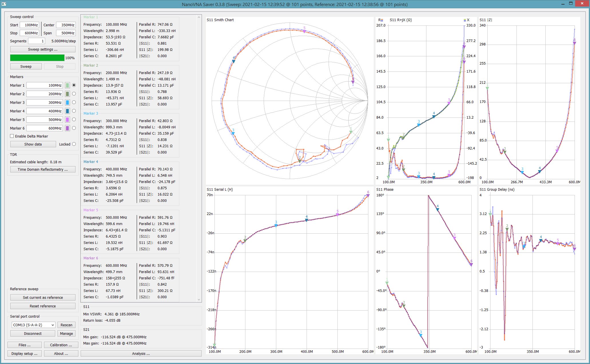Click the S11 Group Delay chart title
This screenshot has height=364, width=590.
tap(497, 189)
